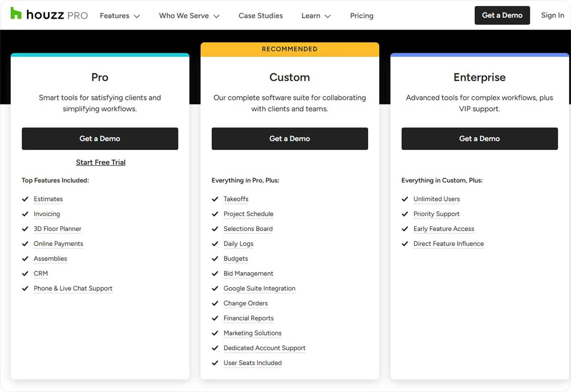
Task: Click the User Seats Included feature
Action: [x=253, y=363]
